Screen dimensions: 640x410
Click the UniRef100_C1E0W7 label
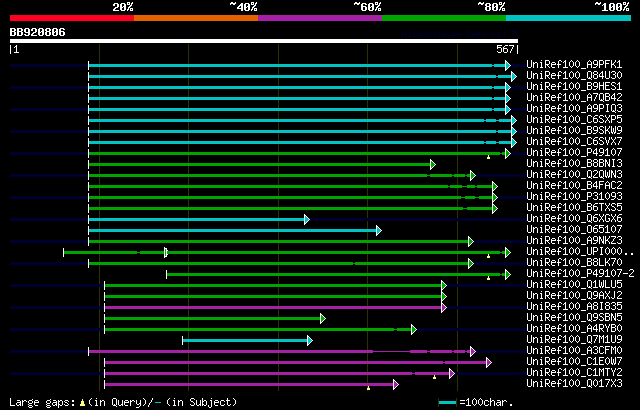(x=574, y=362)
